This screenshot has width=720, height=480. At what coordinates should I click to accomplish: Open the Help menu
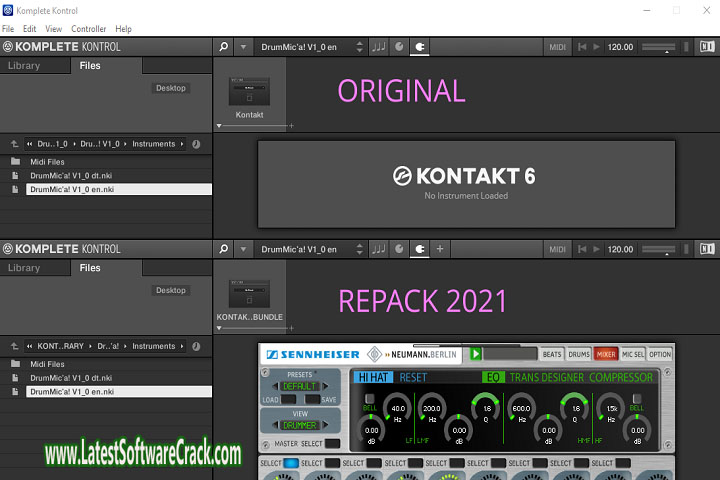point(123,29)
